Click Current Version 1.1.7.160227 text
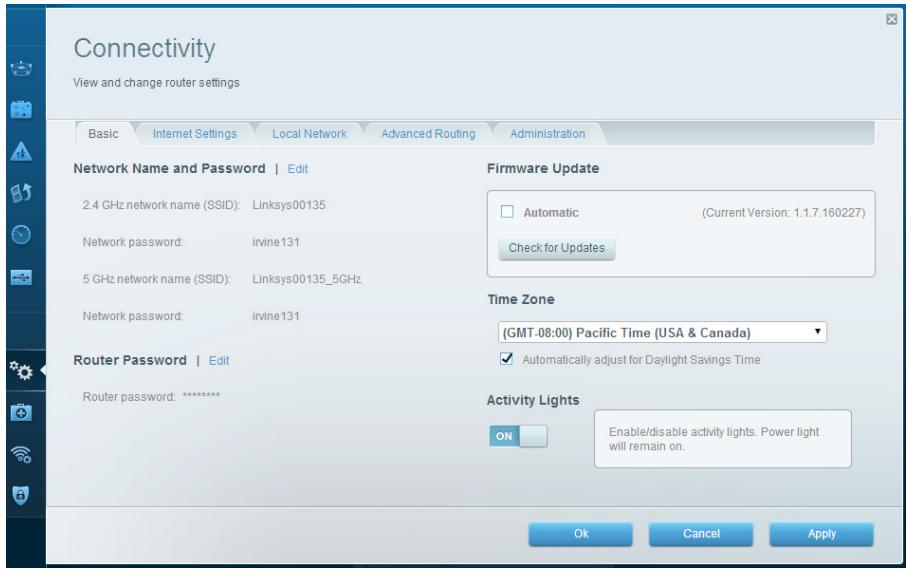 pos(784,213)
